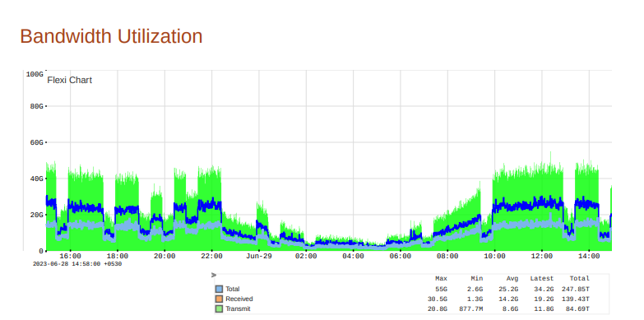Click the chart timestamp 2023-06-28 14:58:00 +0530
644x320 pixels.
pyautogui.click(x=77, y=264)
